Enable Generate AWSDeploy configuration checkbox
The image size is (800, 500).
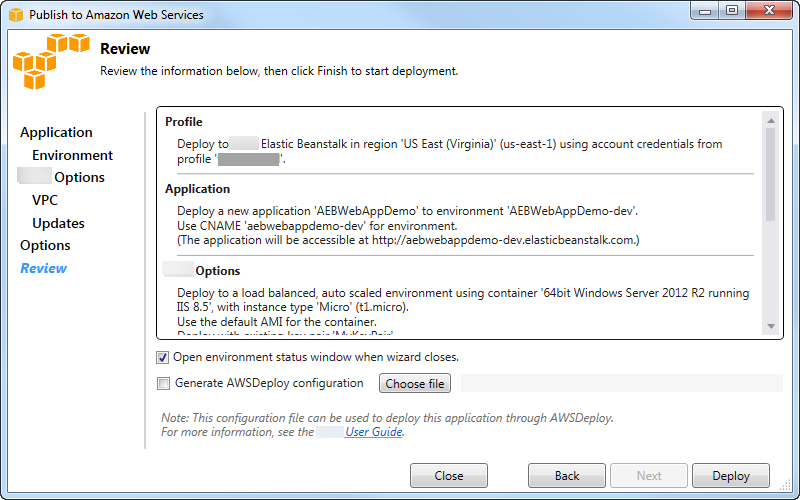(163, 383)
